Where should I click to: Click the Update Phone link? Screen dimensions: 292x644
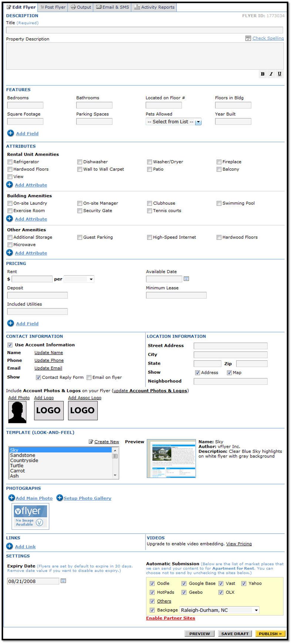[x=49, y=360]
